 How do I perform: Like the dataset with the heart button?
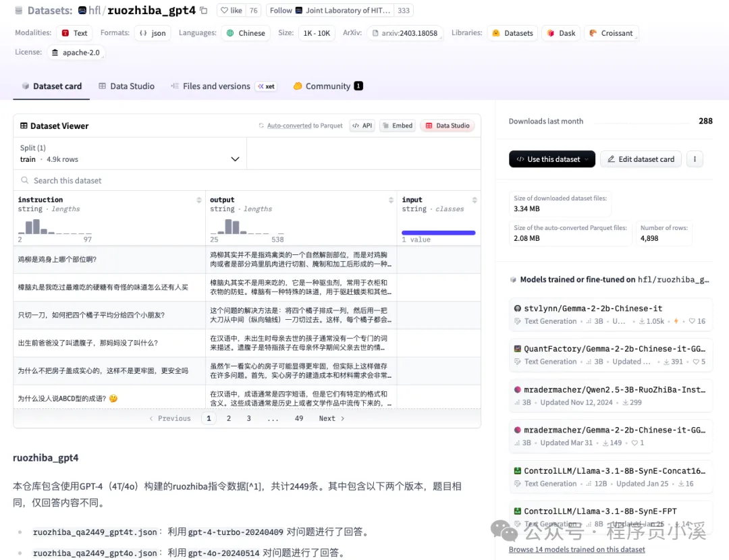pos(232,10)
